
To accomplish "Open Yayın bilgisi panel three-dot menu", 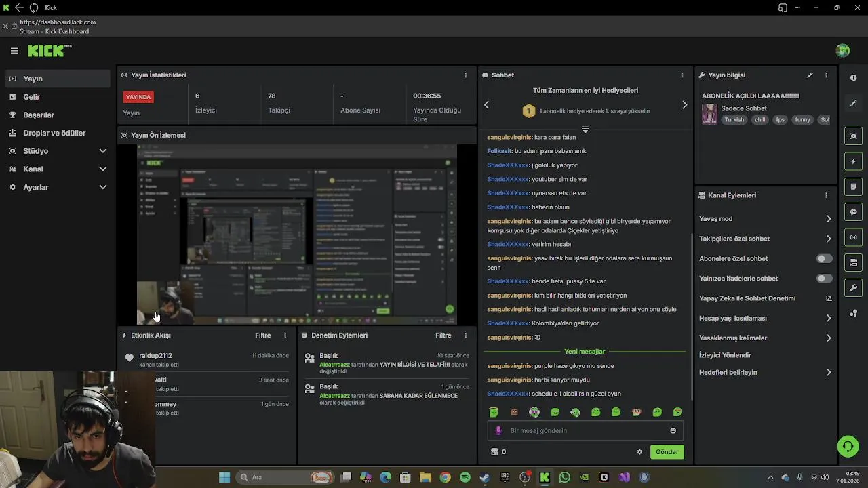I will click(826, 75).
